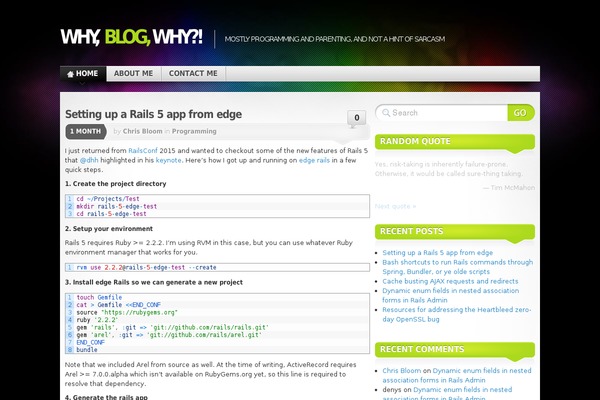600x400 pixels.
Task: Click the RANDOM QUOTE heading
Action: pos(415,141)
